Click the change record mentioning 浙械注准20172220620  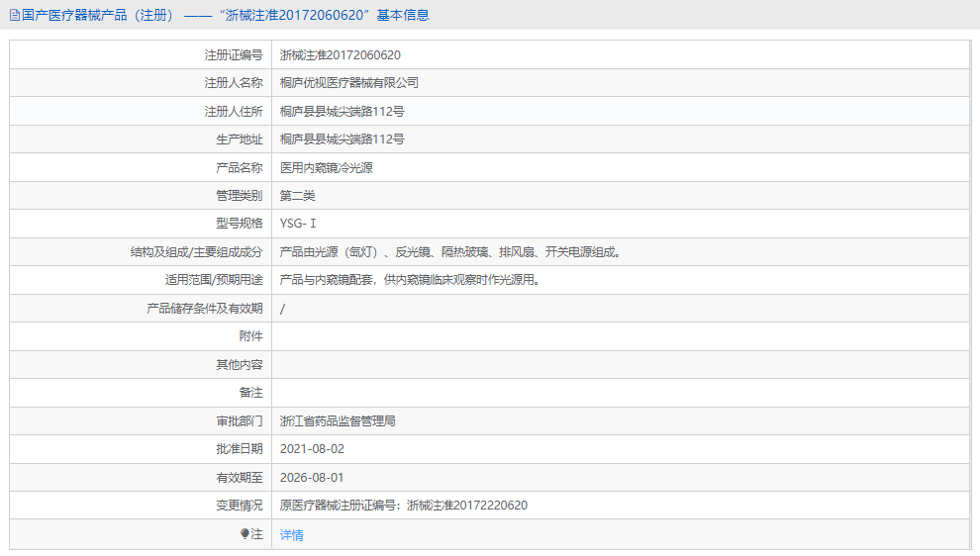point(403,505)
